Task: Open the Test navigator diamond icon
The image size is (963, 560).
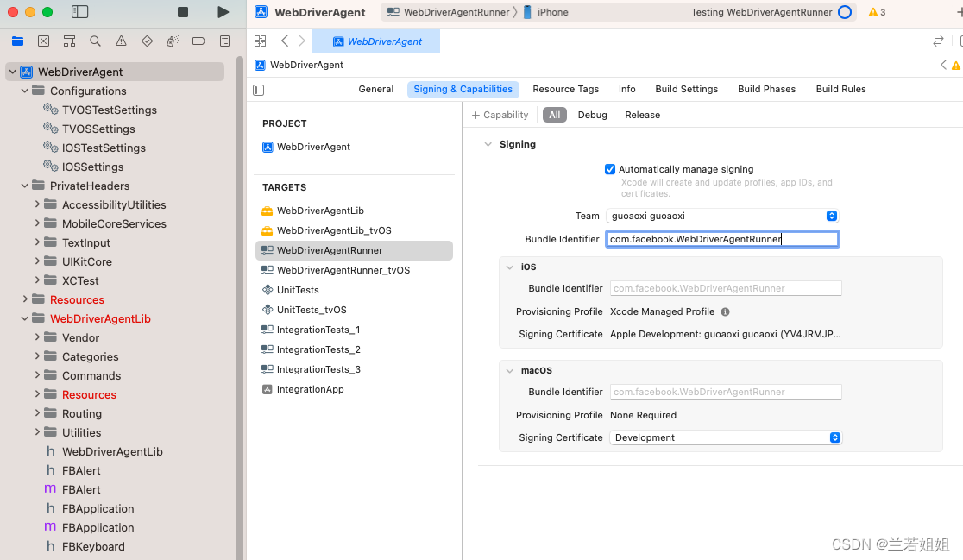Action: (147, 41)
